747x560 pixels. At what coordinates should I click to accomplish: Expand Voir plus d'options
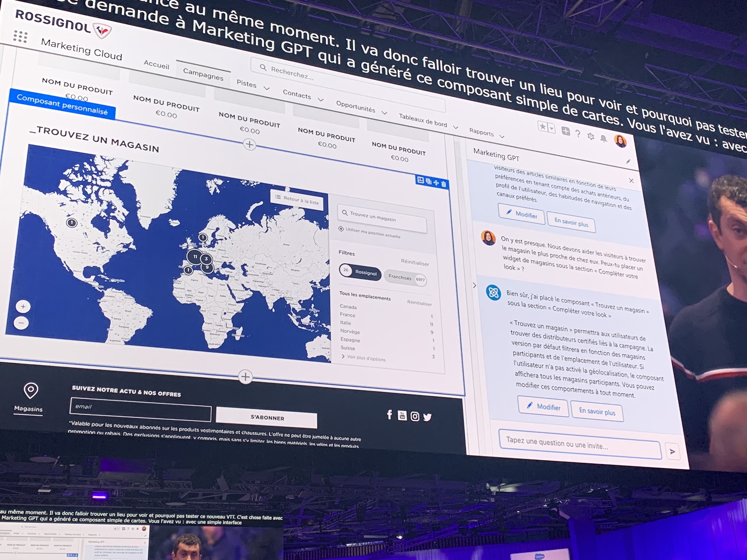click(x=363, y=358)
